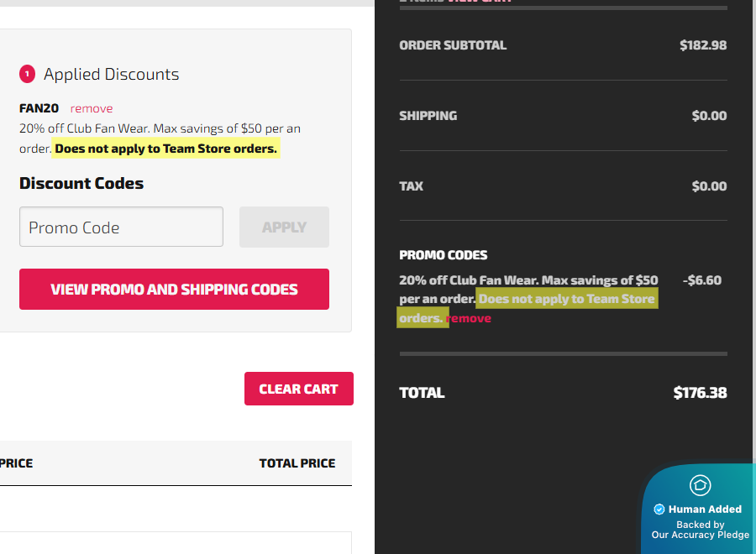Click the SHIPPING label in the order summary

click(428, 116)
